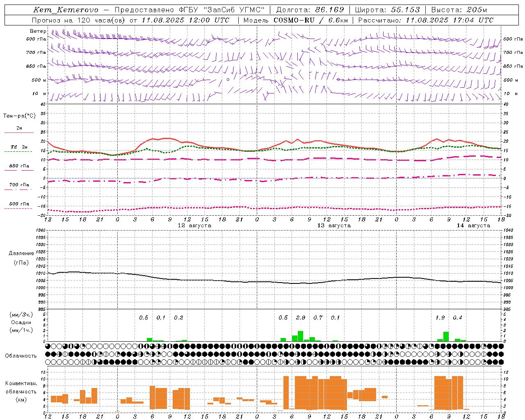Click the Td 2м dew point legend label
Screen dimensions: 525x420
(19, 147)
